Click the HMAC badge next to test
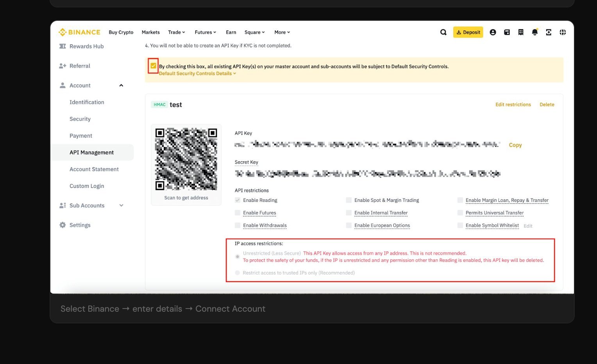The height and width of the screenshot is (364, 597). click(x=159, y=105)
